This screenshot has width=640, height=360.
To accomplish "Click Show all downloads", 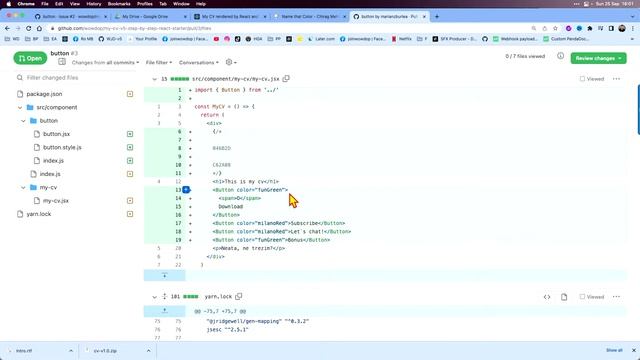I will click(x=614, y=350).
